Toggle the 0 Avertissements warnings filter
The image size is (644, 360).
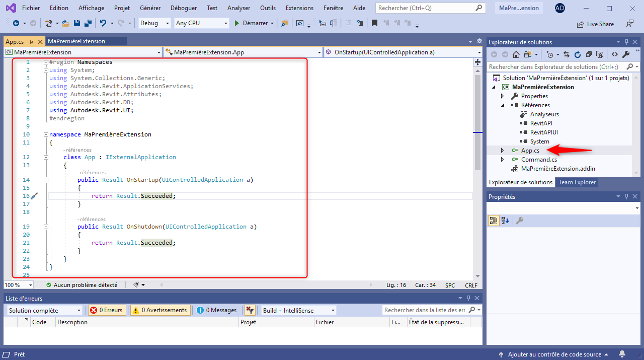click(160, 310)
